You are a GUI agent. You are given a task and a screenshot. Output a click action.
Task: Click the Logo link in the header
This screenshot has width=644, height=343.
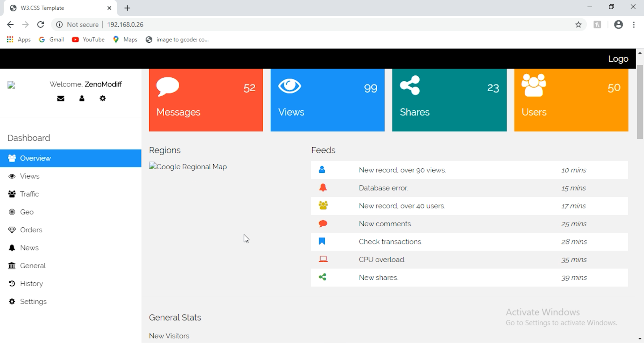(618, 58)
